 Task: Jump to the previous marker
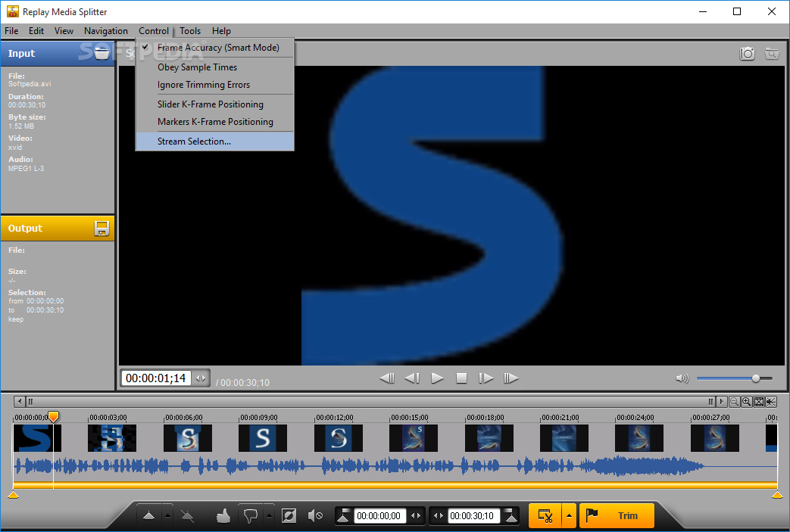pyautogui.click(x=387, y=378)
